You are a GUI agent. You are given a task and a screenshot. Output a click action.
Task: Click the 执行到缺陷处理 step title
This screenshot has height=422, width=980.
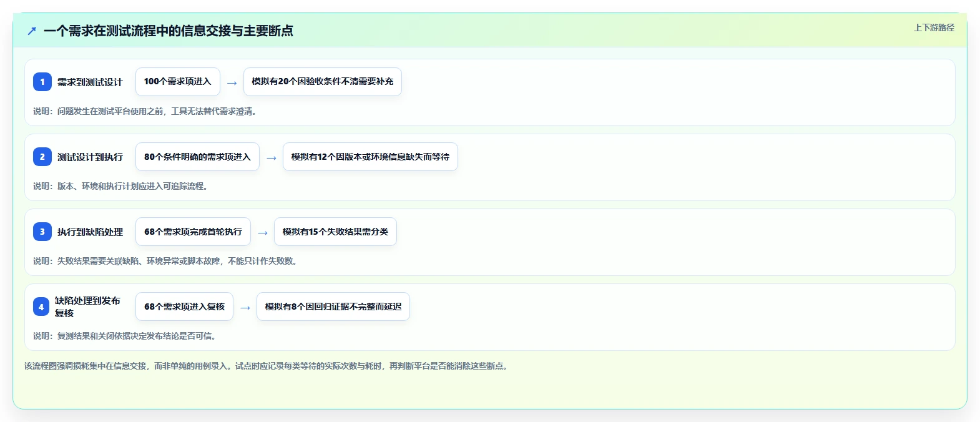pyautogui.click(x=90, y=232)
